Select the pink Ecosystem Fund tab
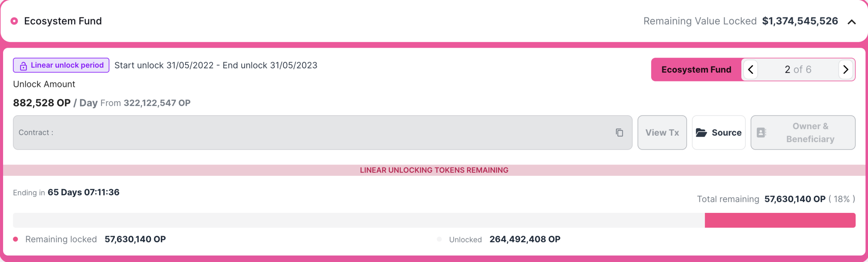Screen dimensions: 868x262 [x=696, y=70]
